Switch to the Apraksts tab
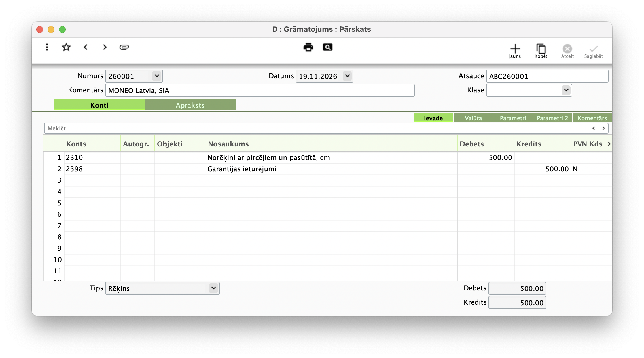This screenshot has height=358, width=644. (190, 105)
